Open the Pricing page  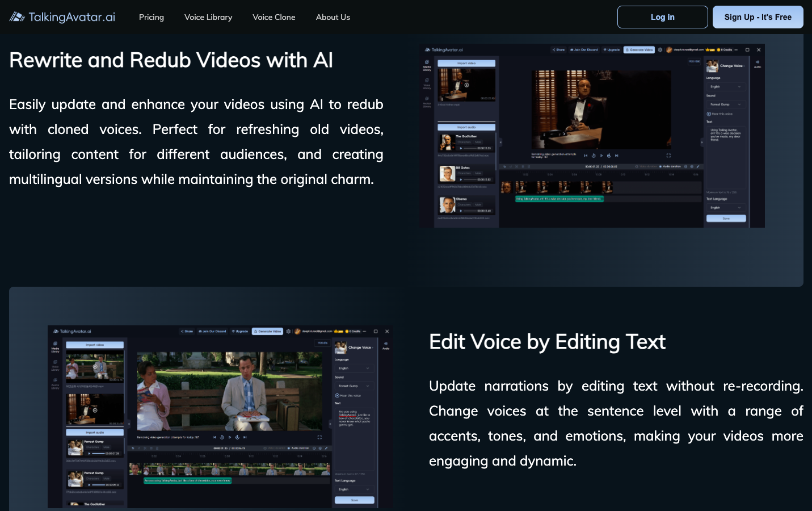(x=152, y=17)
